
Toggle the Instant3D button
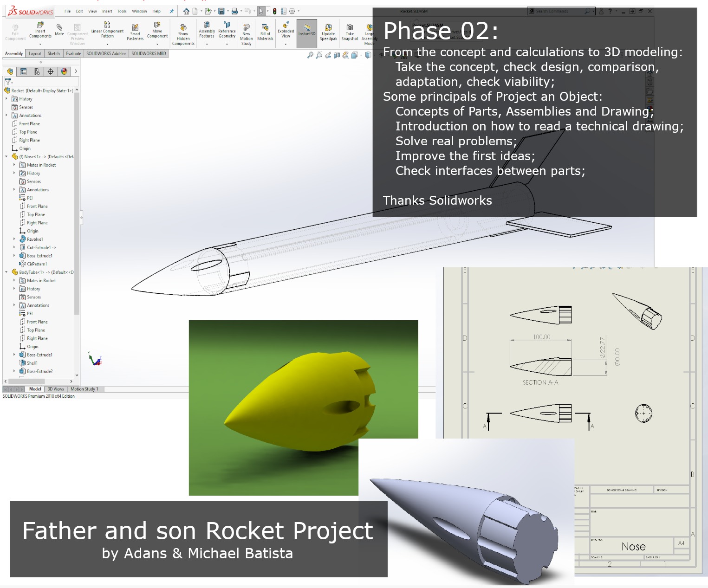pyautogui.click(x=307, y=33)
